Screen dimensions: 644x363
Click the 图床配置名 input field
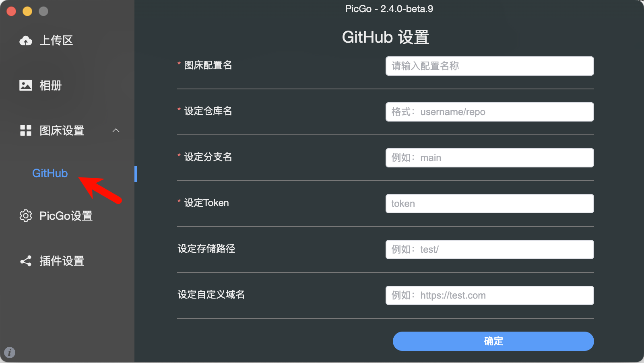[489, 66]
